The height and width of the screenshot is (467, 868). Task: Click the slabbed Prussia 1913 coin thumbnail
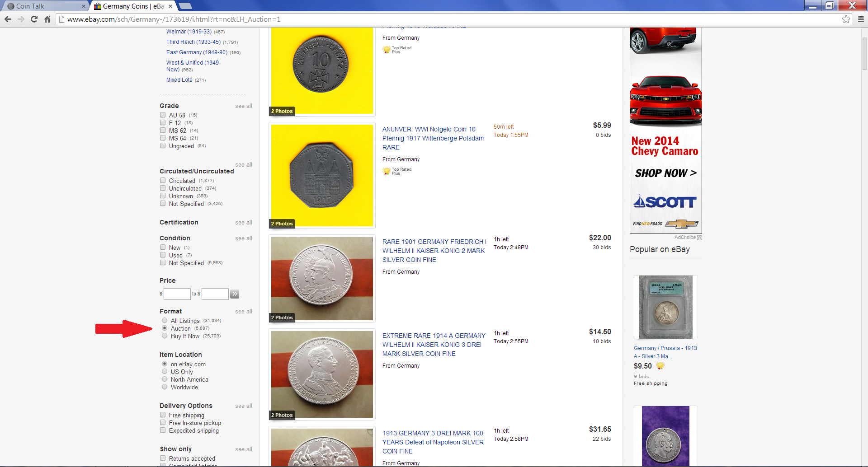click(665, 307)
